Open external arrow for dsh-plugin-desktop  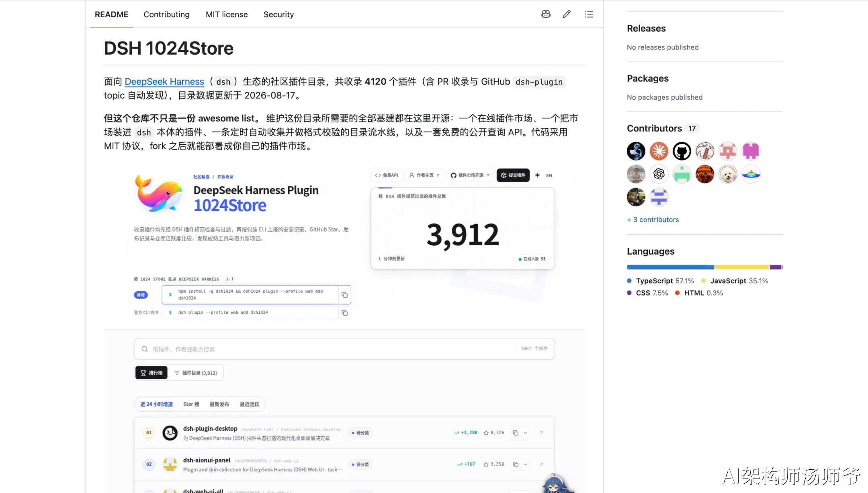click(542, 433)
